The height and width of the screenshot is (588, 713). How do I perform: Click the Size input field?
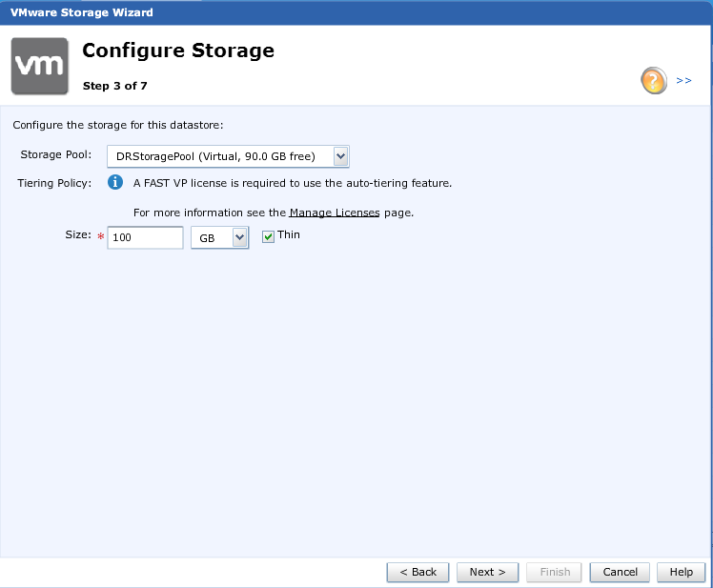tap(145, 237)
